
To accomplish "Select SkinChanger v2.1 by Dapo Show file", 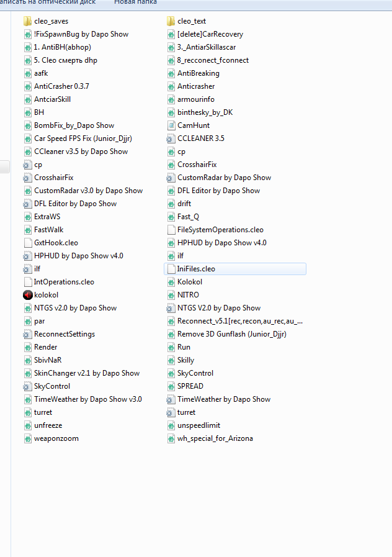I will 86,373.
